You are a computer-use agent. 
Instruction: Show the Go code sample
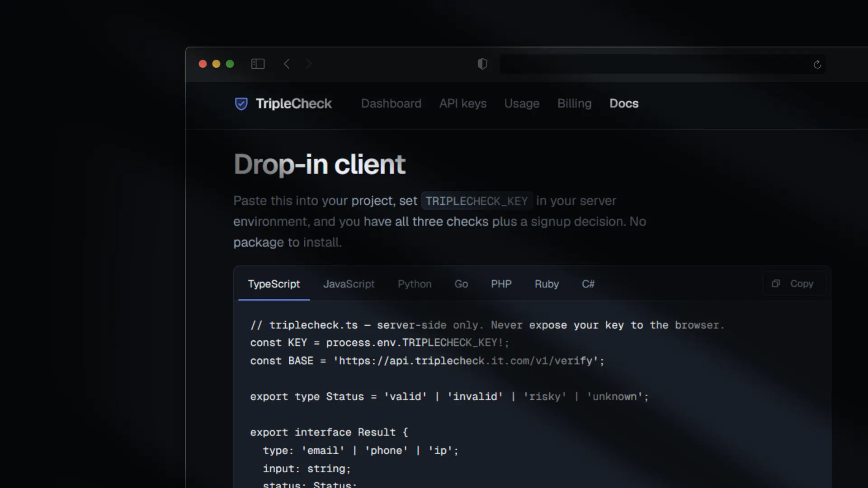pos(461,284)
